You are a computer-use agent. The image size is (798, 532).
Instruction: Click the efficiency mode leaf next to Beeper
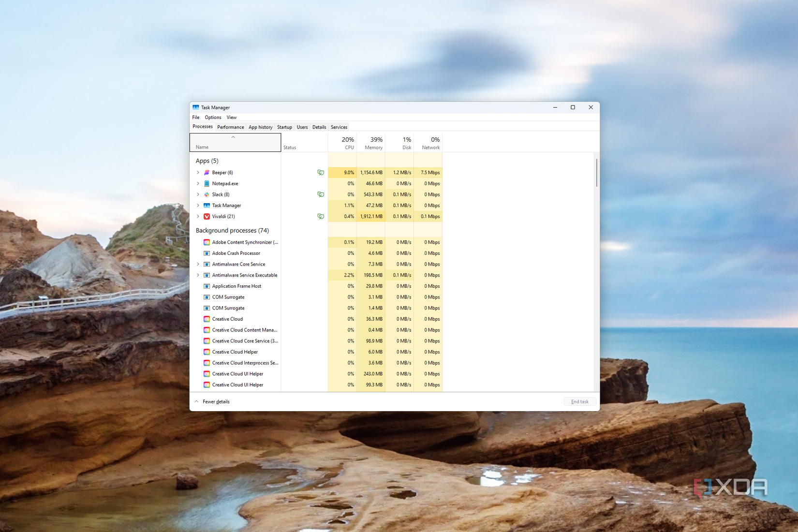[x=321, y=172]
